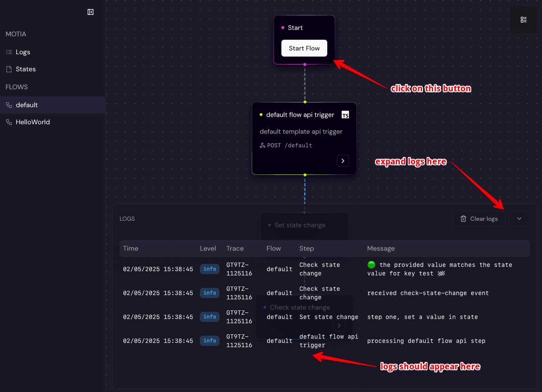Click timestamp in the step one set value row
Image resolution: width=542 pixels, height=392 pixels.
point(158,317)
